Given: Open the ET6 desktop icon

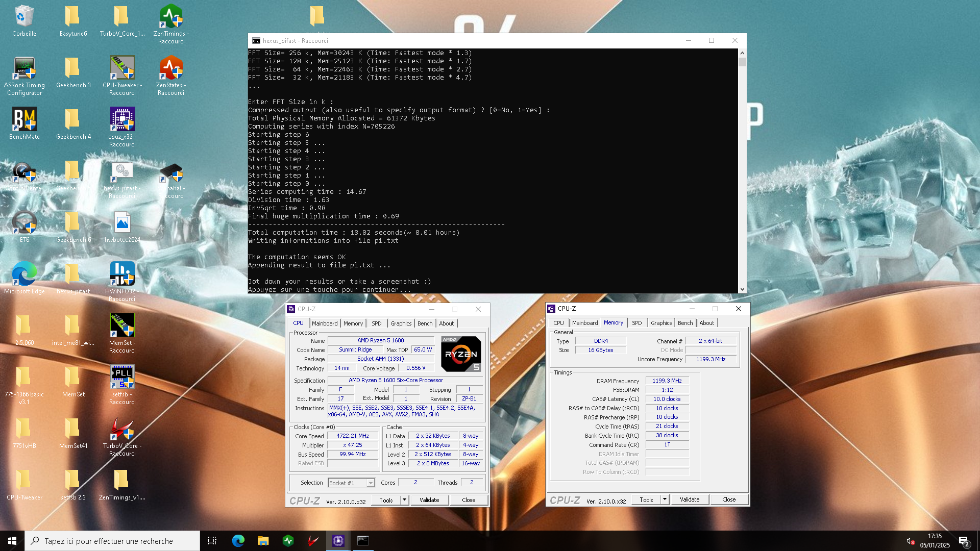Looking at the screenshot, I should click(x=24, y=227).
